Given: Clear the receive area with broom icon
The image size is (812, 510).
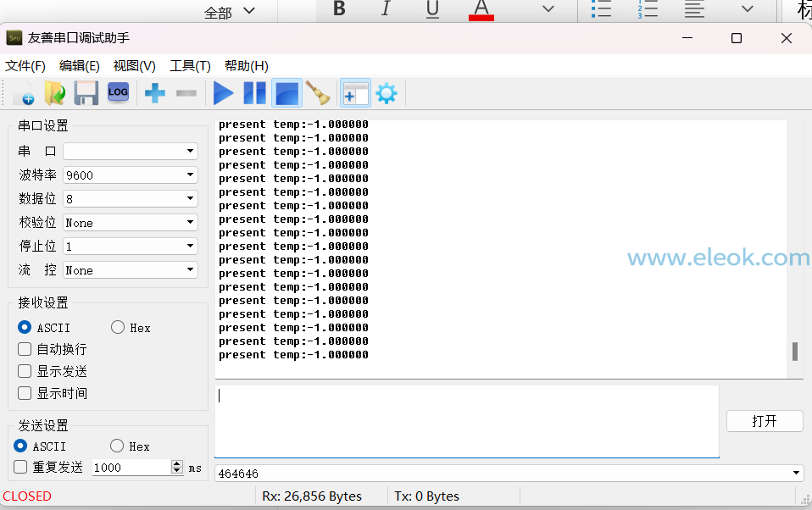Looking at the screenshot, I should tap(318, 94).
